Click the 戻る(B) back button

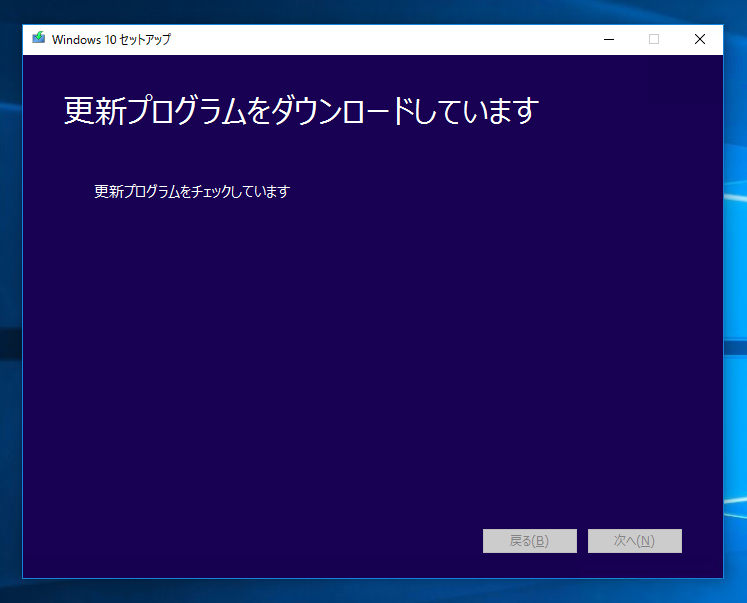[530, 541]
